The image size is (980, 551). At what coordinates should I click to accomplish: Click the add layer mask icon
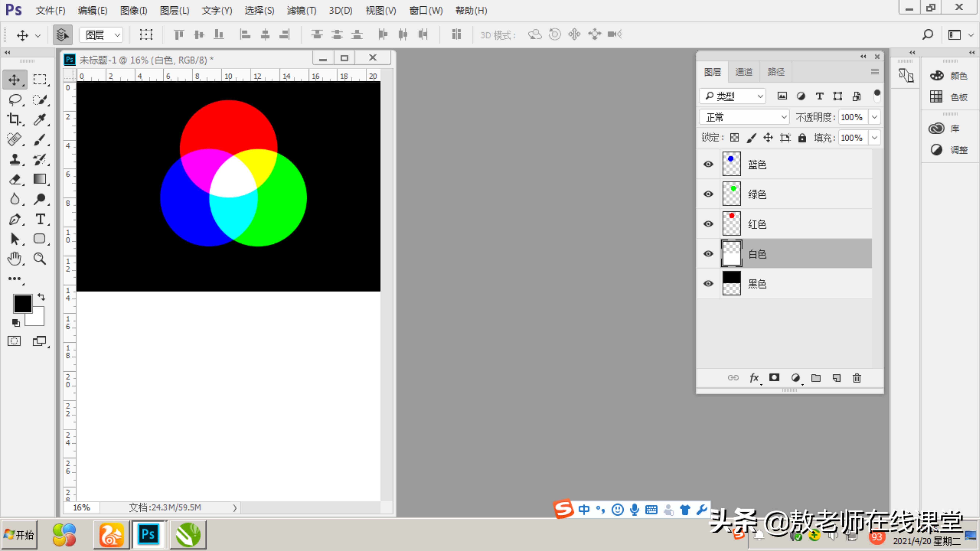click(774, 378)
